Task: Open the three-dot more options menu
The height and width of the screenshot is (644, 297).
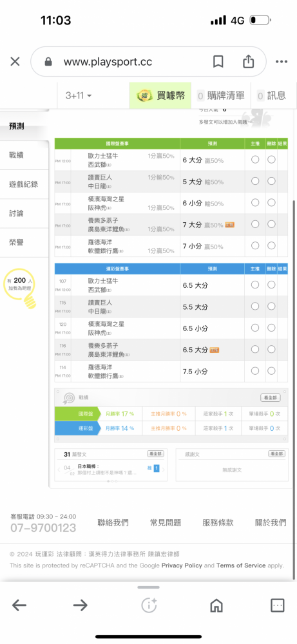Action: pyautogui.click(x=282, y=62)
